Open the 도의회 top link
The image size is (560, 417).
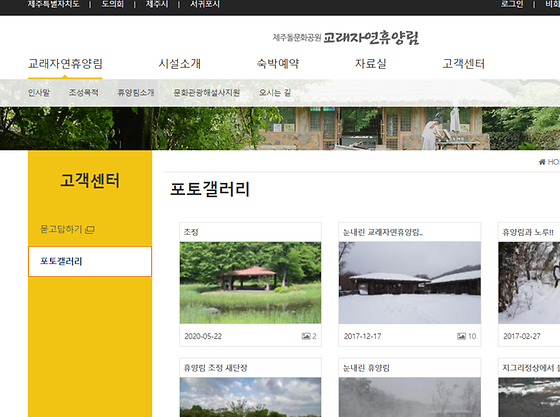pyautogui.click(x=112, y=4)
